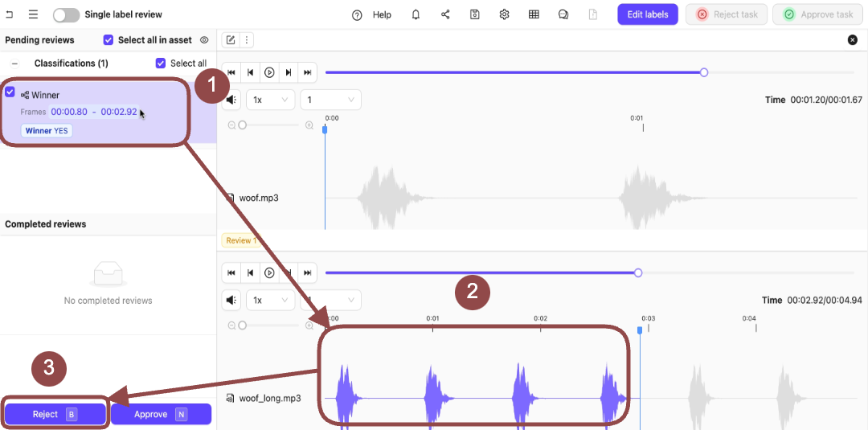Click the woof.mp3 zoom slider handle
Image resolution: width=868 pixels, height=430 pixels.
point(242,125)
